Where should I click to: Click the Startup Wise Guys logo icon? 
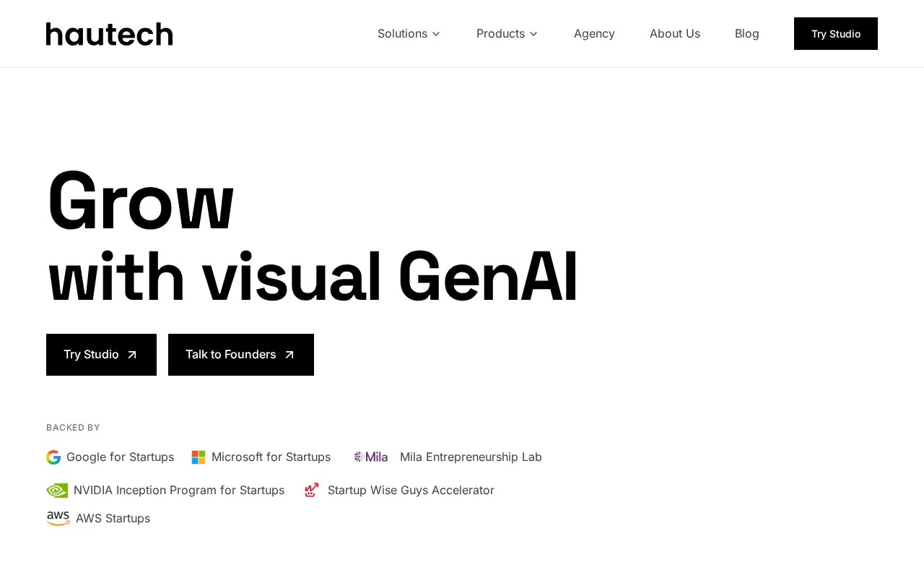coord(312,491)
